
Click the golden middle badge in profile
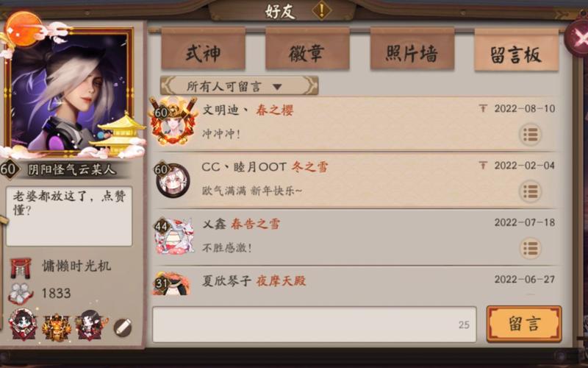(x=57, y=328)
